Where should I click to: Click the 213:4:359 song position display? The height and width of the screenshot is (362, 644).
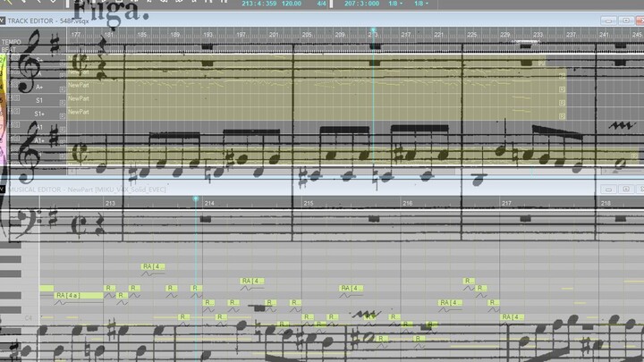pos(258,4)
